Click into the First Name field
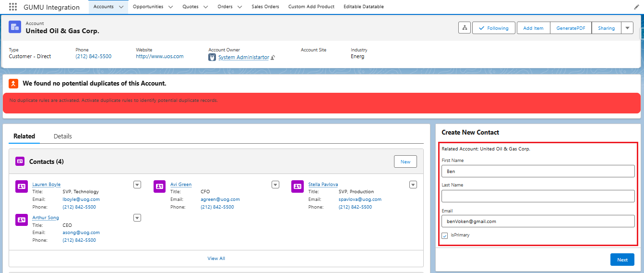Screen dimensions: 644x273 (x=538, y=171)
